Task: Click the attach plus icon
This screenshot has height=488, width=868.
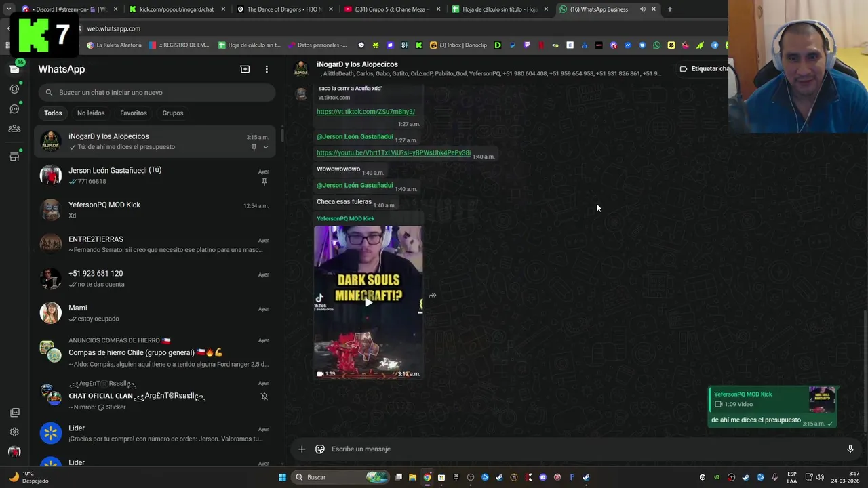Action: 302,449
